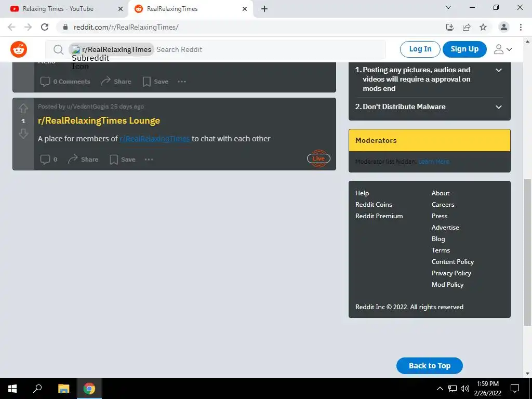Click the page vertical scrollbar thumb
Image resolution: width=532 pixels, height=399 pixels.
click(527, 252)
